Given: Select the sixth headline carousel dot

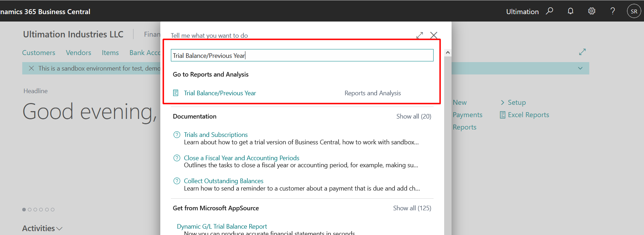Looking at the screenshot, I should [53, 210].
